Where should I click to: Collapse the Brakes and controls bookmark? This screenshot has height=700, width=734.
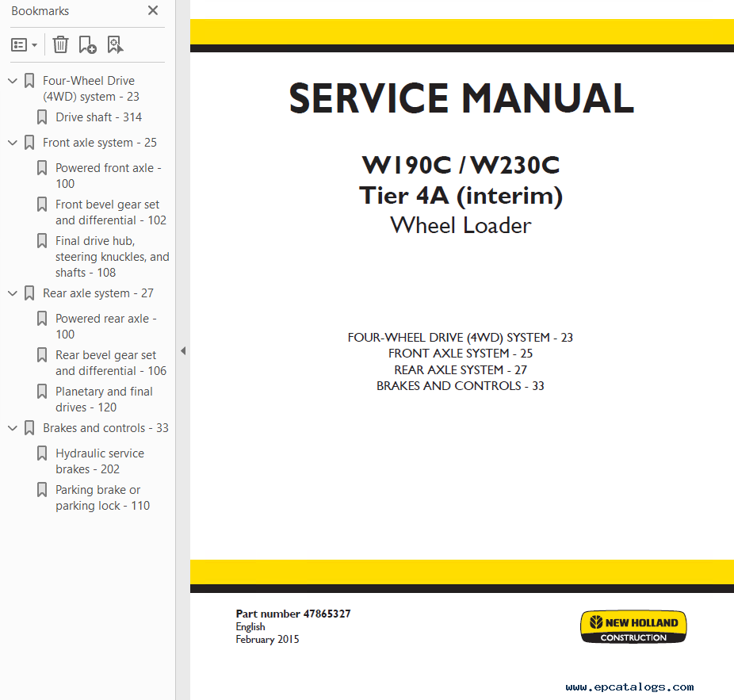pos(13,428)
